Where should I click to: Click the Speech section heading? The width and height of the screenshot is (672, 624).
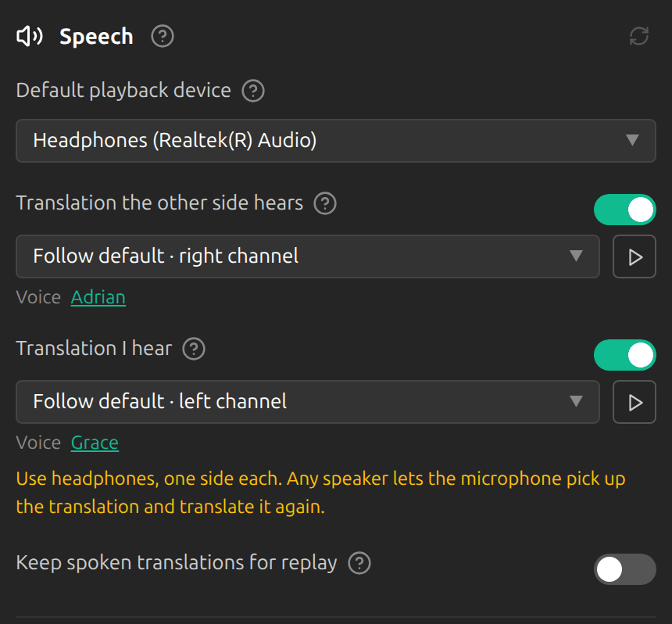pyautogui.click(x=96, y=37)
